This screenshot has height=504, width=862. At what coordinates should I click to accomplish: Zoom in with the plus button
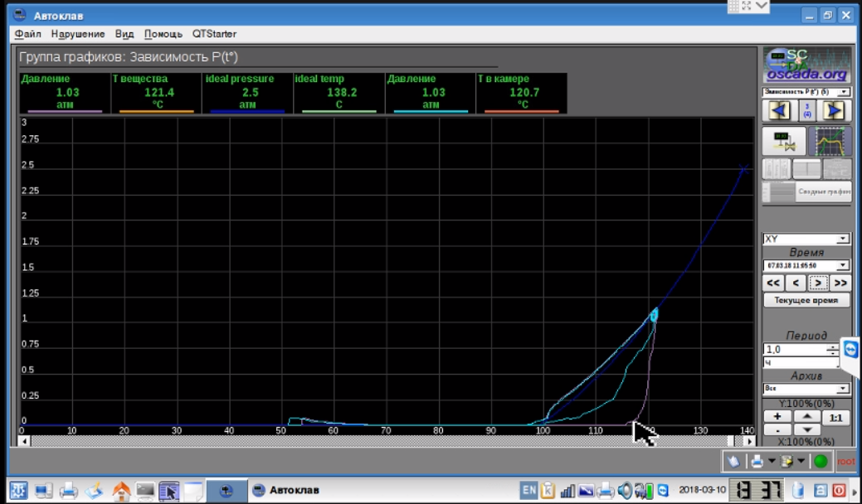click(x=777, y=417)
